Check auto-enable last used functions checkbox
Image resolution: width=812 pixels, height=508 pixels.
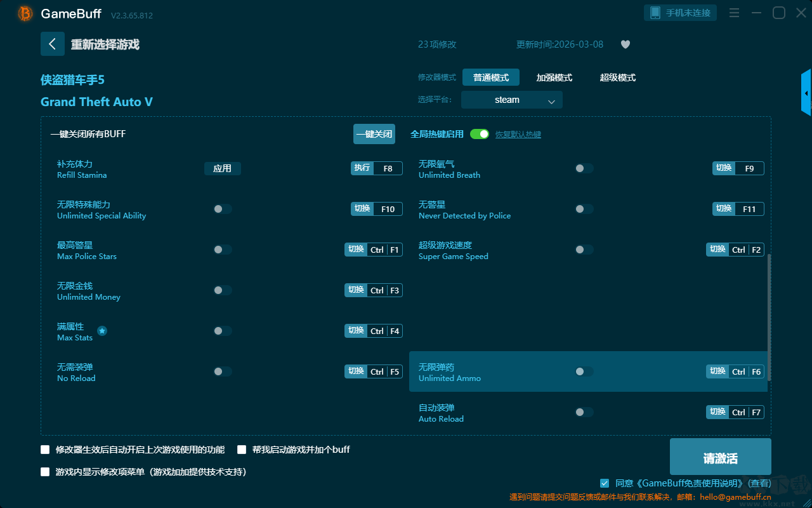pyautogui.click(x=45, y=450)
